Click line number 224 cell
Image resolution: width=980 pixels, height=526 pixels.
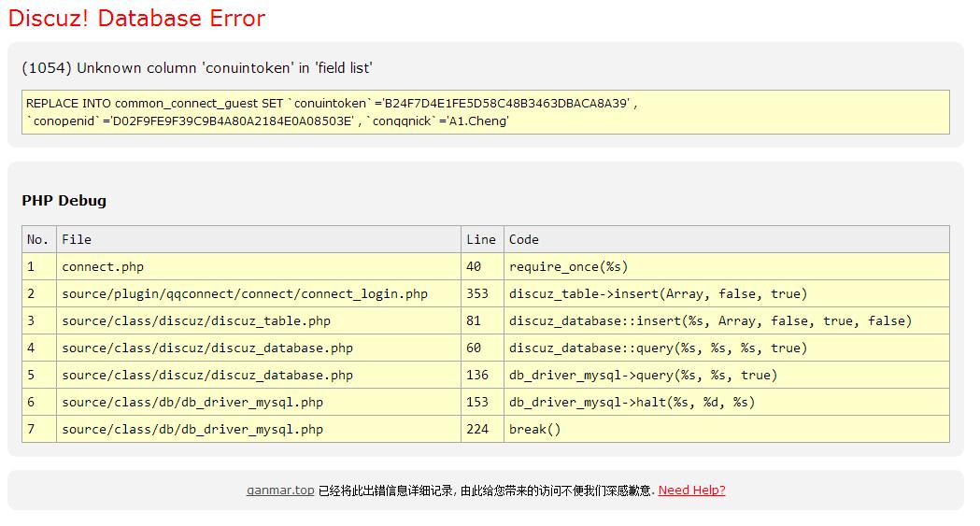click(x=477, y=429)
